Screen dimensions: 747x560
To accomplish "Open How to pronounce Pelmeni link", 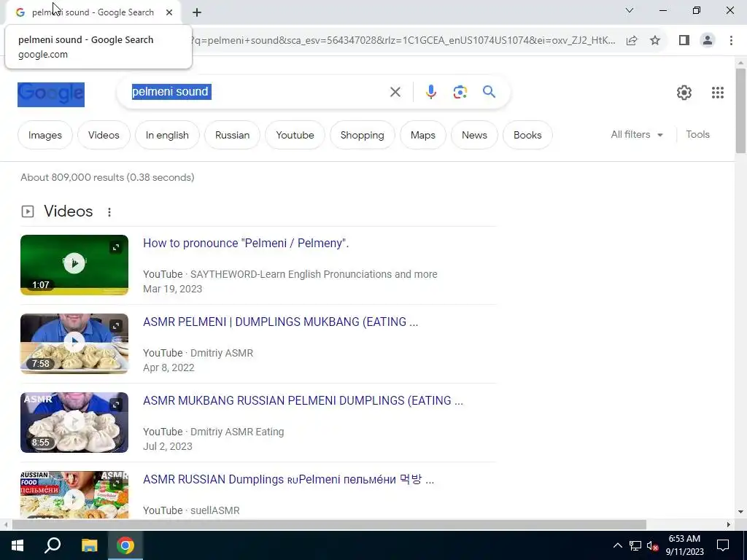I will 246,244.
